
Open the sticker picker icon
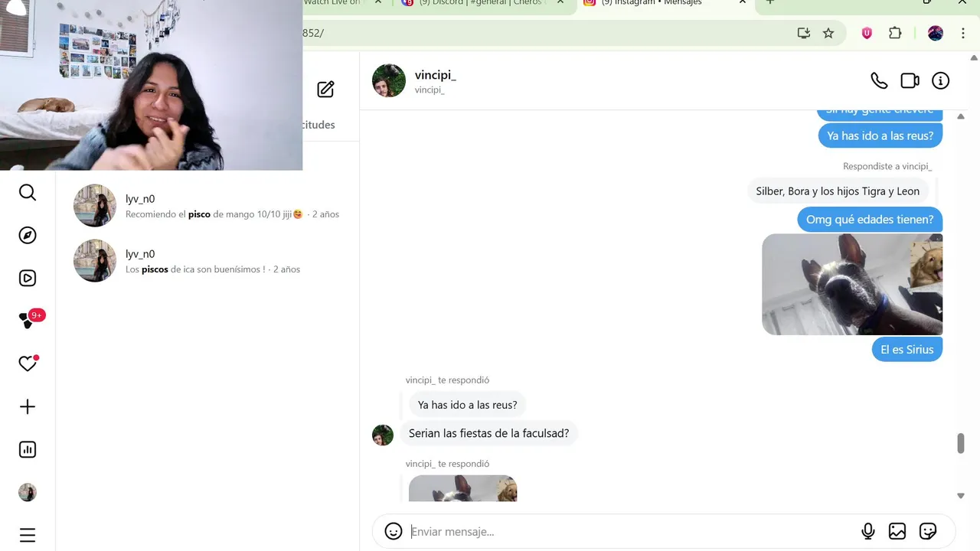(928, 531)
